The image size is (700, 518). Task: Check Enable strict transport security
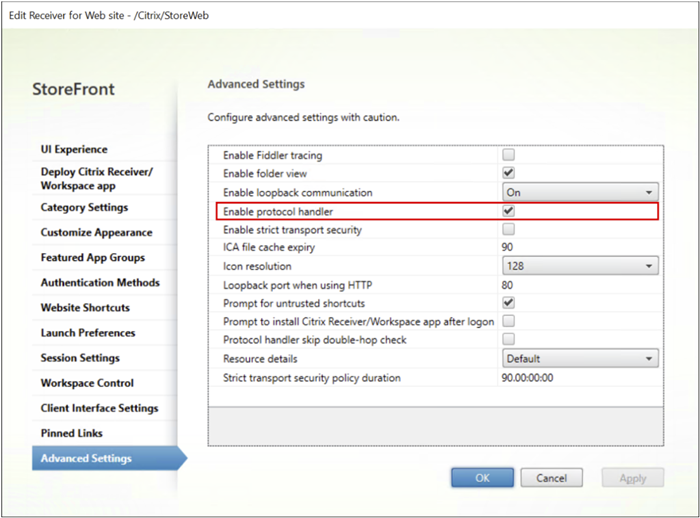pyautogui.click(x=508, y=230)
